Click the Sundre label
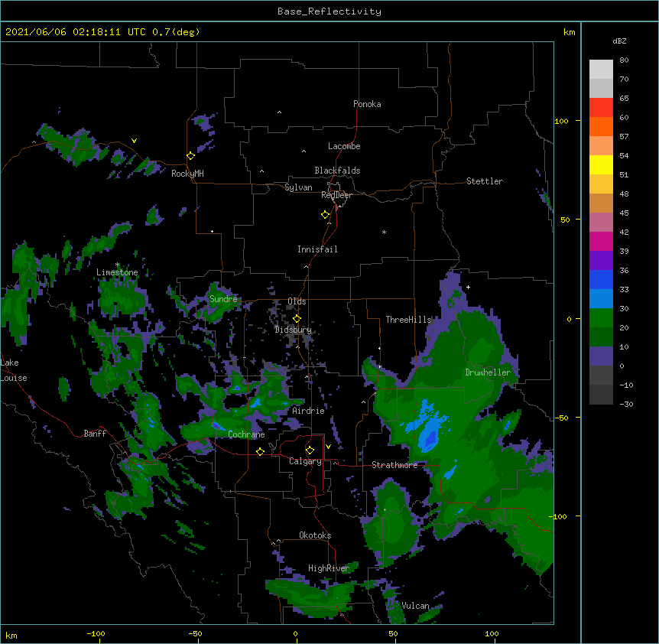659x644 pixels. pos(223,299)
